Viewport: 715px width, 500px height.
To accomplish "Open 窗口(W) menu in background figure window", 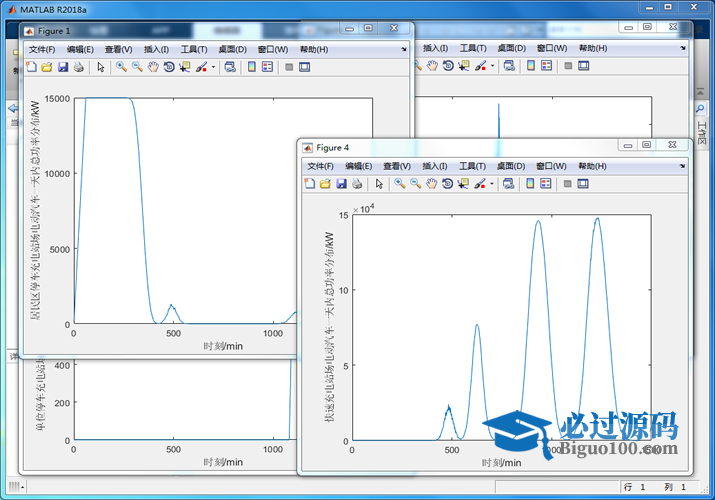I will point(552,48).
